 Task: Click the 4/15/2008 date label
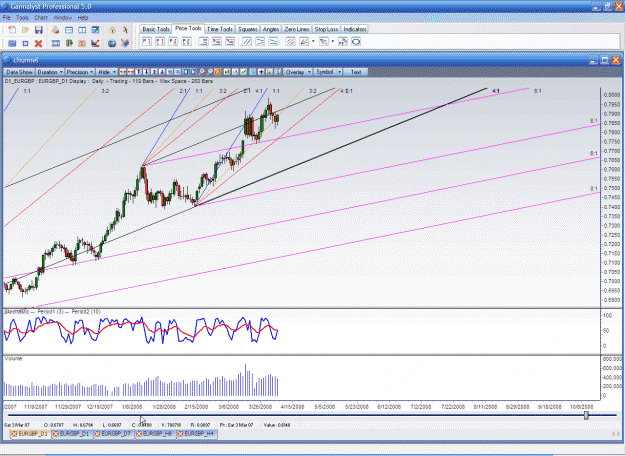293,407
